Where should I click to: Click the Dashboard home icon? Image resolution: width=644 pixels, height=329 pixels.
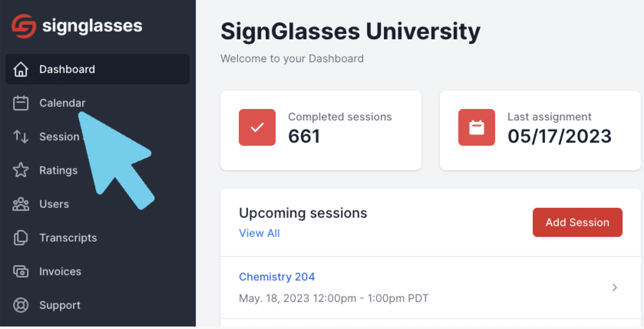[x=21, y=69]
